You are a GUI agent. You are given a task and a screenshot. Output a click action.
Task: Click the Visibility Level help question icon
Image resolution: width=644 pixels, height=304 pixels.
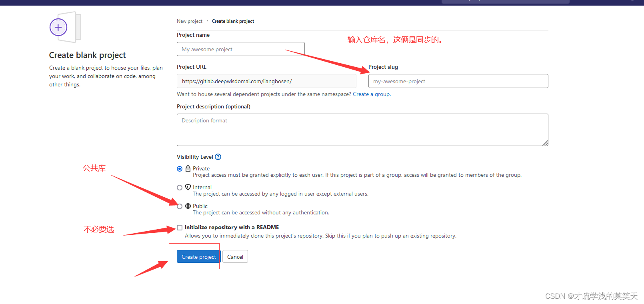(218, 157)
